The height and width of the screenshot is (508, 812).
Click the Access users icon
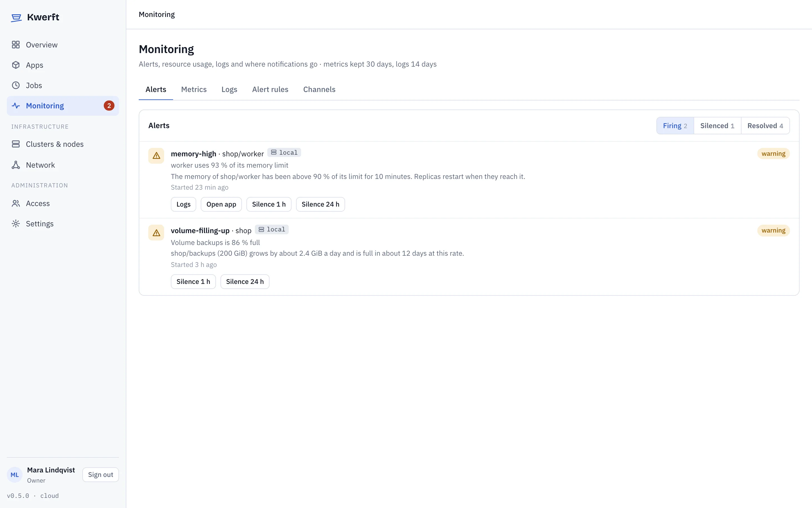16,203
